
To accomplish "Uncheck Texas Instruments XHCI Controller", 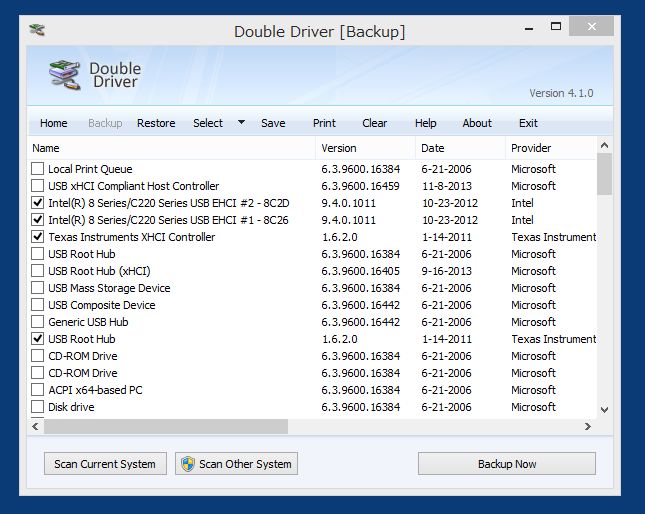I will [x=37, y=236].
